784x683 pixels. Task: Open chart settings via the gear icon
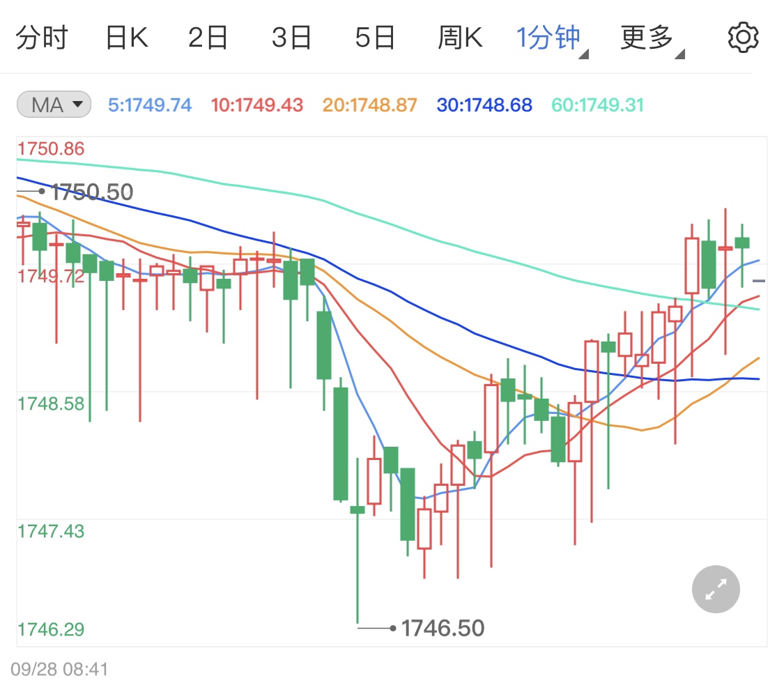[743, 36]
